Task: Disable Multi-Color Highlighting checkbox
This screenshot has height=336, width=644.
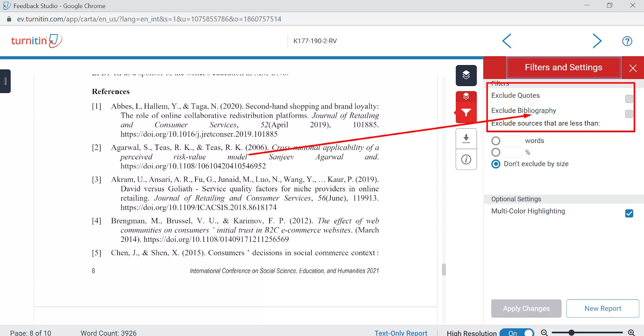Action: 629,213
